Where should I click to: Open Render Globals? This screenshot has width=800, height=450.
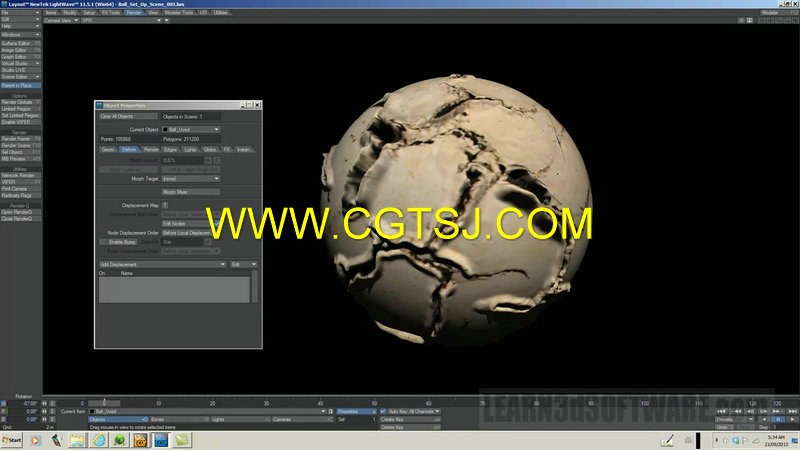[20, 102]
